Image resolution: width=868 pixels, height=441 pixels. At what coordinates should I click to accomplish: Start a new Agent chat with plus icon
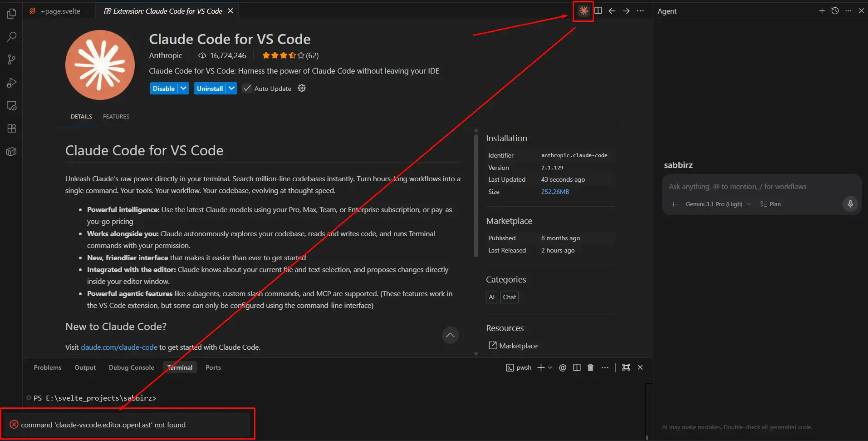[x=822, y=11]
